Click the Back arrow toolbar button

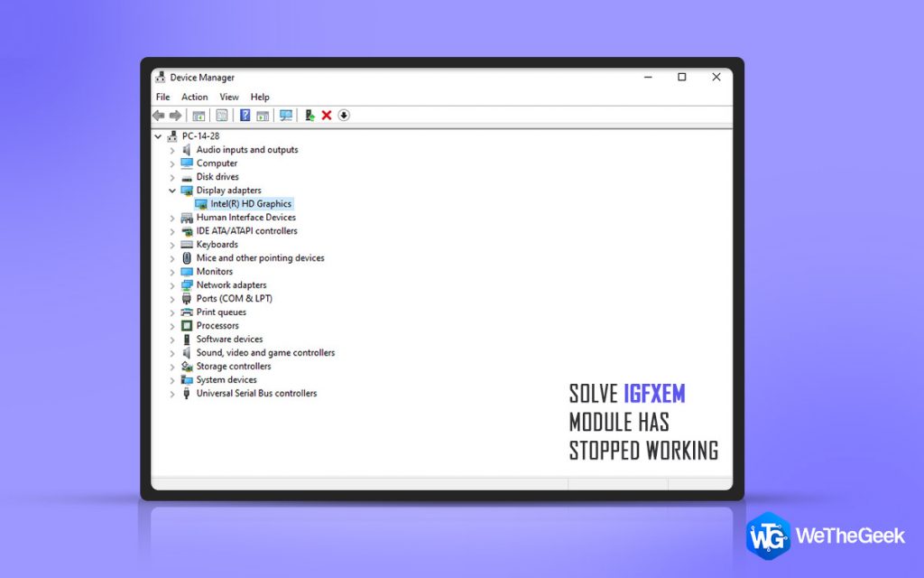pyautogui.click(x=159, y=116)
